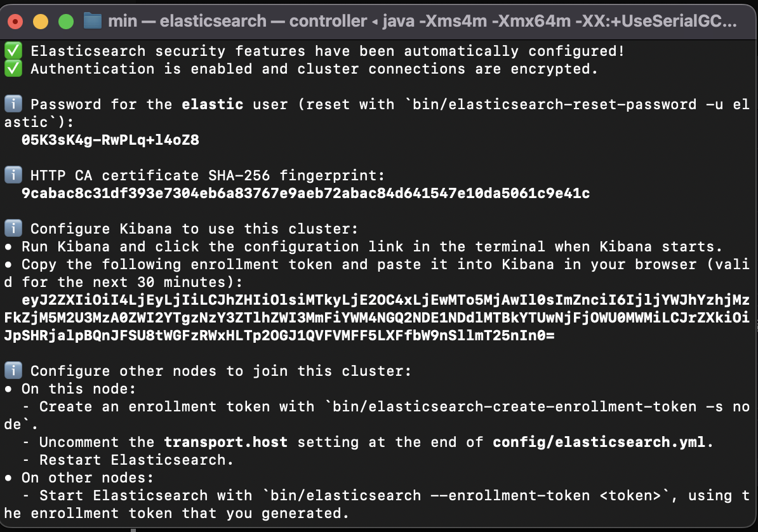
Task: Click the elastic user password string
Action: click(110, 140)
